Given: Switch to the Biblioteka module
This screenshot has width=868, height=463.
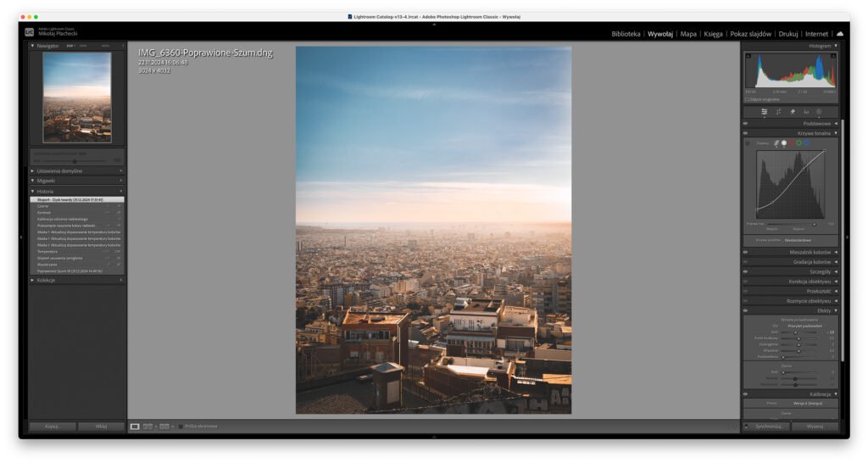Looking at the screenshot, I should point(626,34).
